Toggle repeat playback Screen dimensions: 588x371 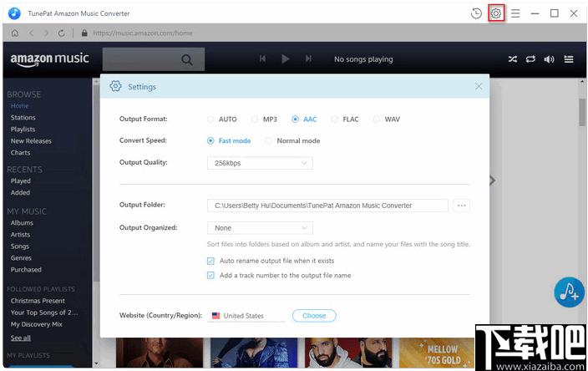click(x=530, y=58)
